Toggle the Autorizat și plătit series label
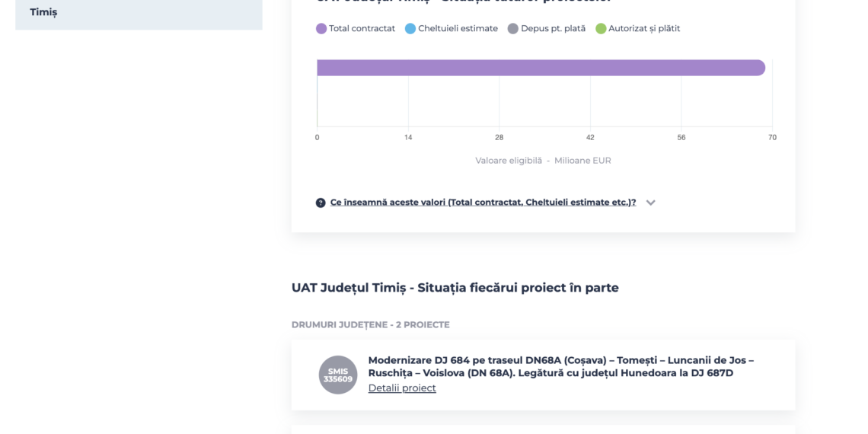Image resolution: width=868 pixels, height=434 pixels. click(643, 29)
